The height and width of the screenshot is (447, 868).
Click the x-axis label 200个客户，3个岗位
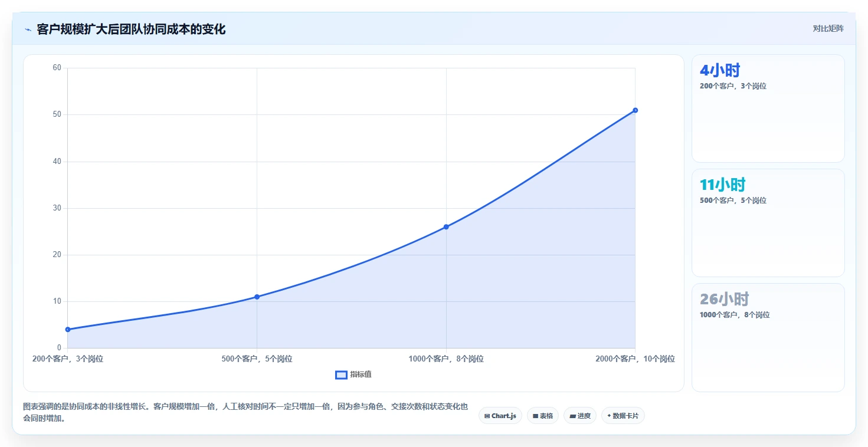(68, 359)
